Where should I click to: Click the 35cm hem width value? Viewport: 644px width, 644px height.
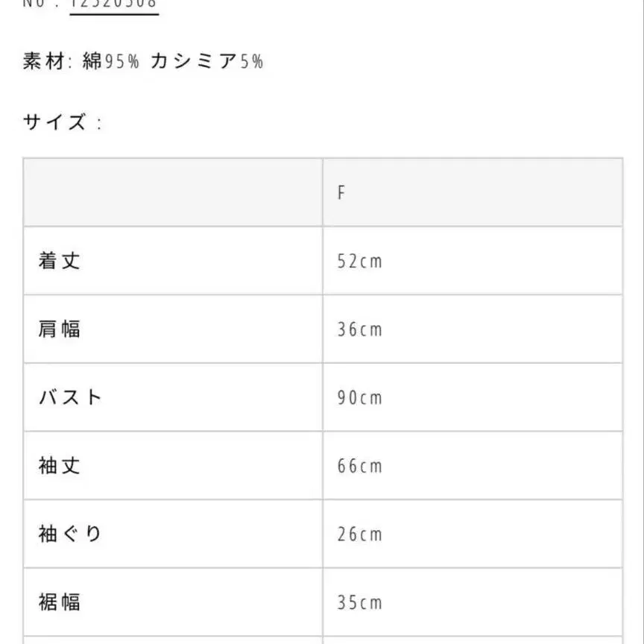(x=359, y=602)
